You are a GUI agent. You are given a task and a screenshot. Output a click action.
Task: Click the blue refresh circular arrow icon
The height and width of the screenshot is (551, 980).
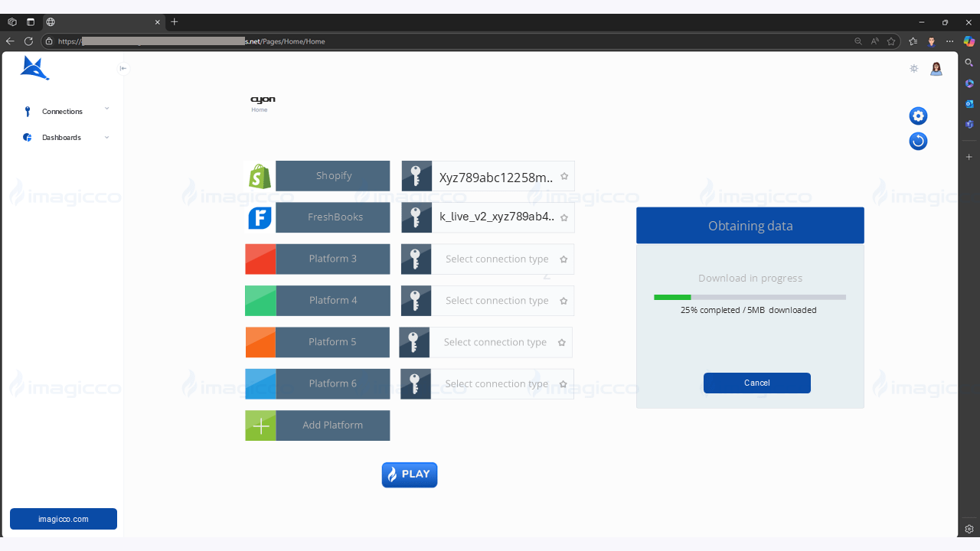click(918, 141)
